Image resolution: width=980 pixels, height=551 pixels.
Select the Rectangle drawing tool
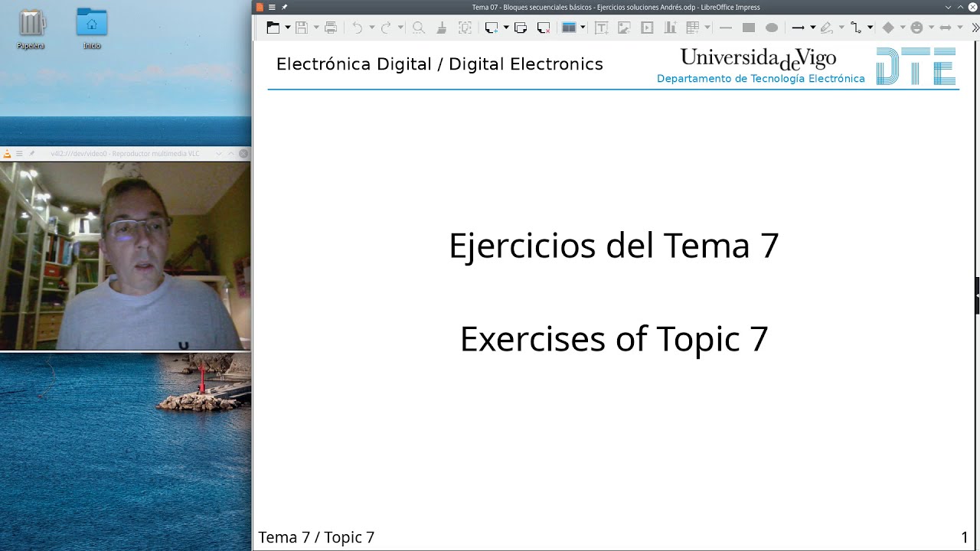pyautogui.click(x=749, y=28)
